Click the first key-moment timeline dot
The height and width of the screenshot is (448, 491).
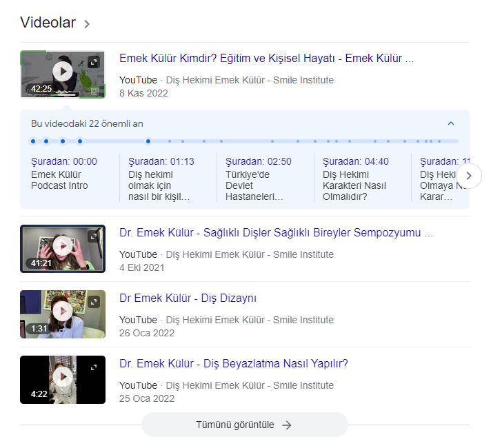point(33,141)
